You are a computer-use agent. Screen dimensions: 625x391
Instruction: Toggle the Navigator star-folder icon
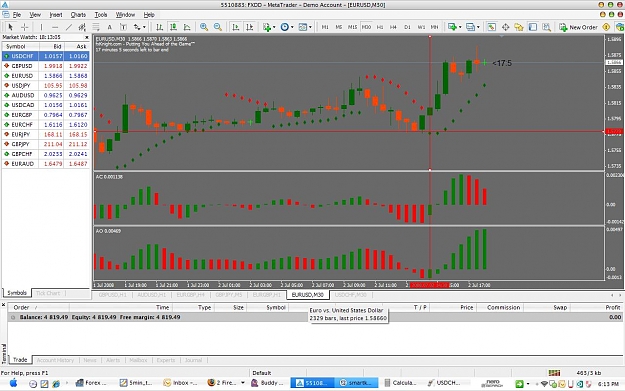[519, 27]
